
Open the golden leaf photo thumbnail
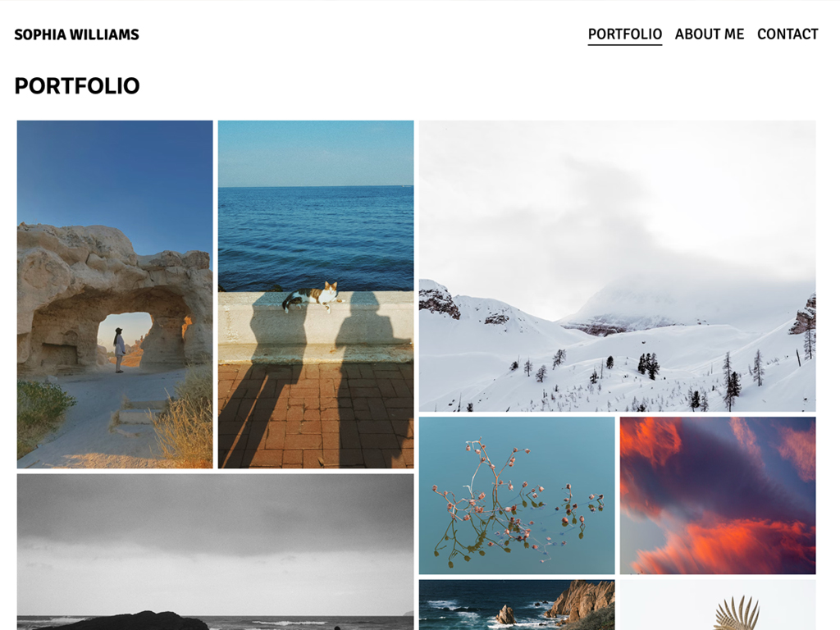click(718, 605)
